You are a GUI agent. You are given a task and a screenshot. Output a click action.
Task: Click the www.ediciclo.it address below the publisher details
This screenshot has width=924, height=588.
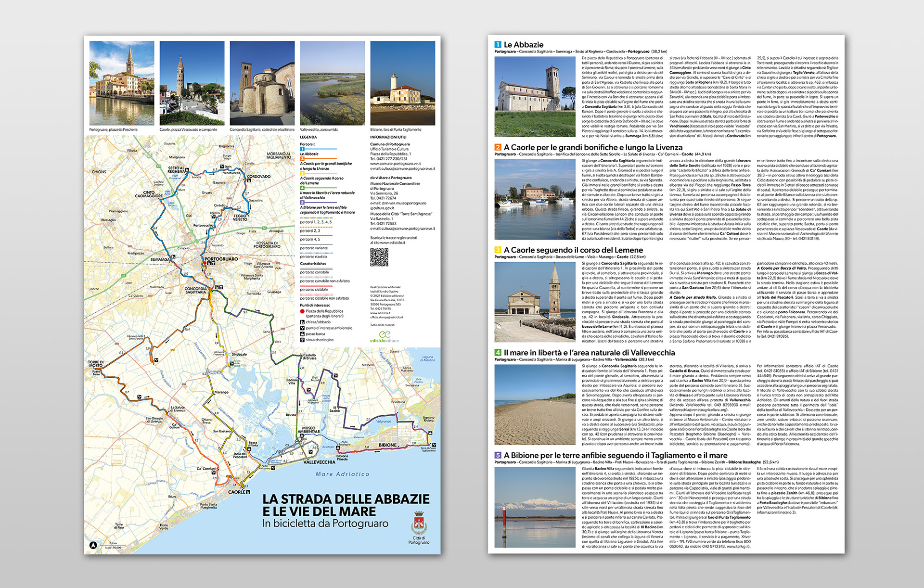pos(380,313)
